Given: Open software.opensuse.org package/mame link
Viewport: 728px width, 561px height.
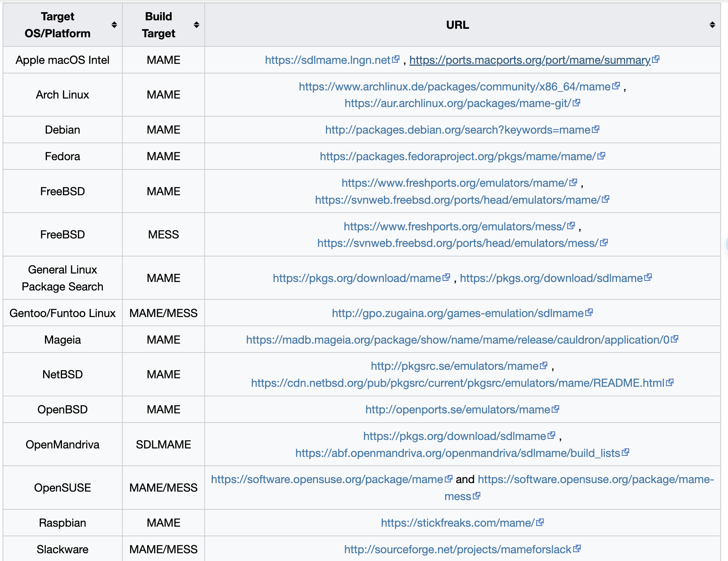Looking at the screenshot, I should pos(327,479).
